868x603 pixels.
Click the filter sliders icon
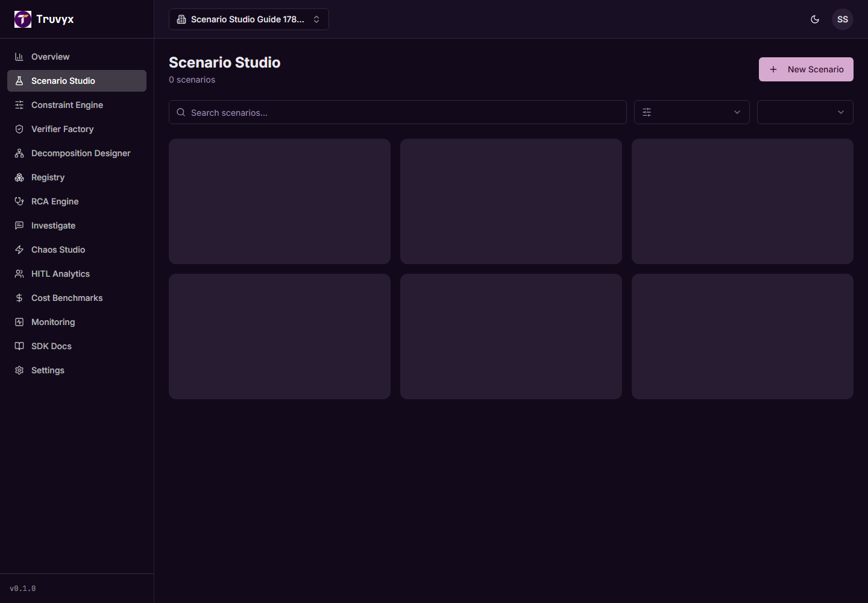point(647,112)
